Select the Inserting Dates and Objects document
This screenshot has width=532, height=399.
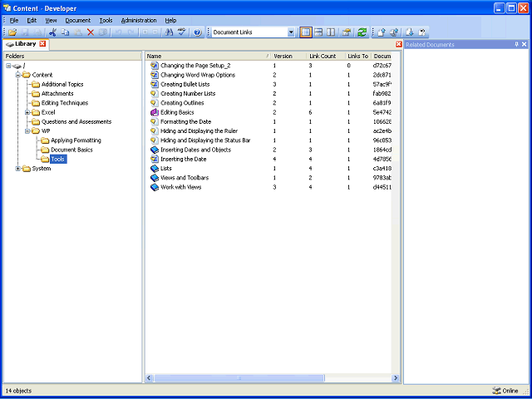pyautogui.click(x=196, y=150)
